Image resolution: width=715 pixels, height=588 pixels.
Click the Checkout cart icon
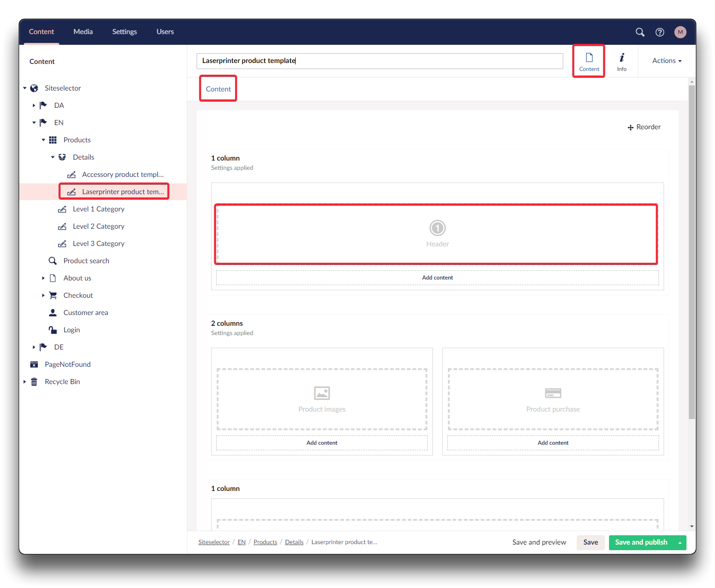[x=53, y=295]
